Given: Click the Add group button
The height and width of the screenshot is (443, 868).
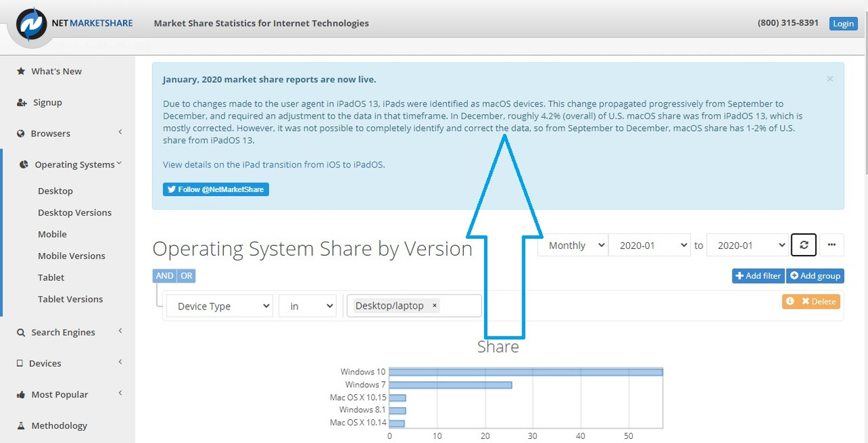Looking at the screenshot, I should 815,276.
